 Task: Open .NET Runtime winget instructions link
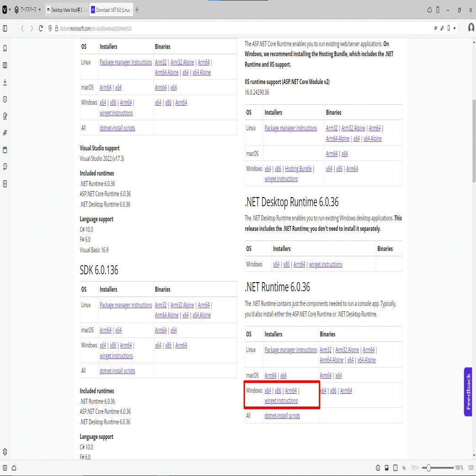click(281, 401)
